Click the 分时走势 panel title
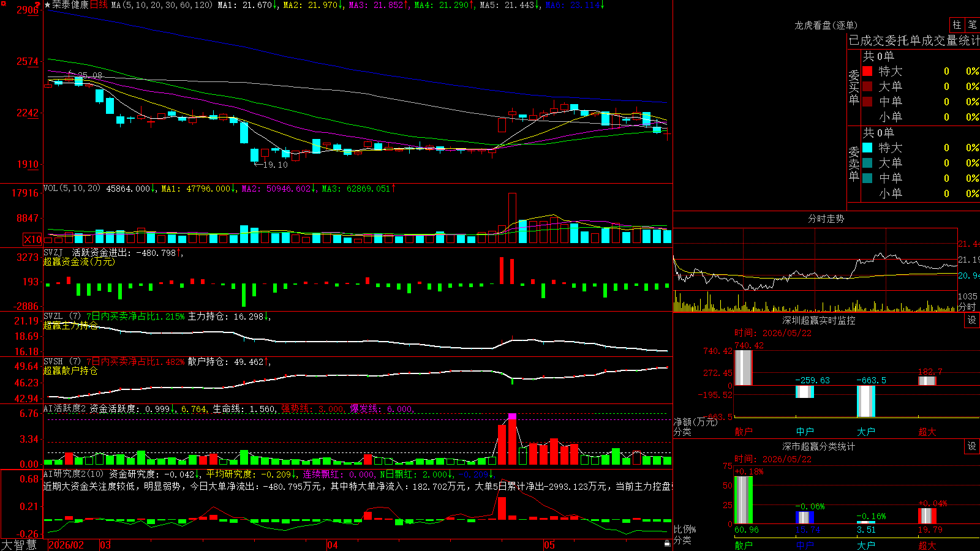The height and width of the screenshot is (551, 980). [826, 219]
